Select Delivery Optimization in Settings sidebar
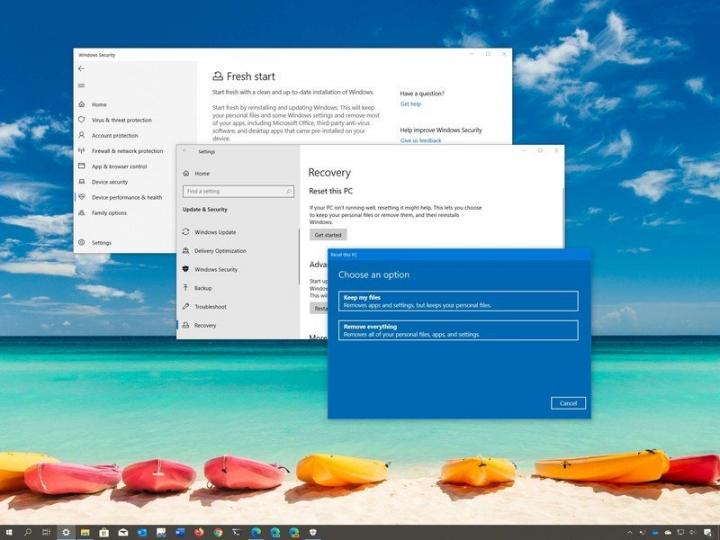 click(x=219, y=251)
